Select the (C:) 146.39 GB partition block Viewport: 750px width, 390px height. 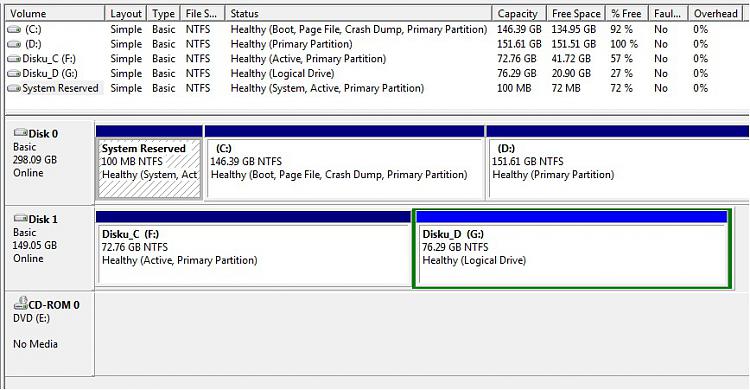(344, 162)
